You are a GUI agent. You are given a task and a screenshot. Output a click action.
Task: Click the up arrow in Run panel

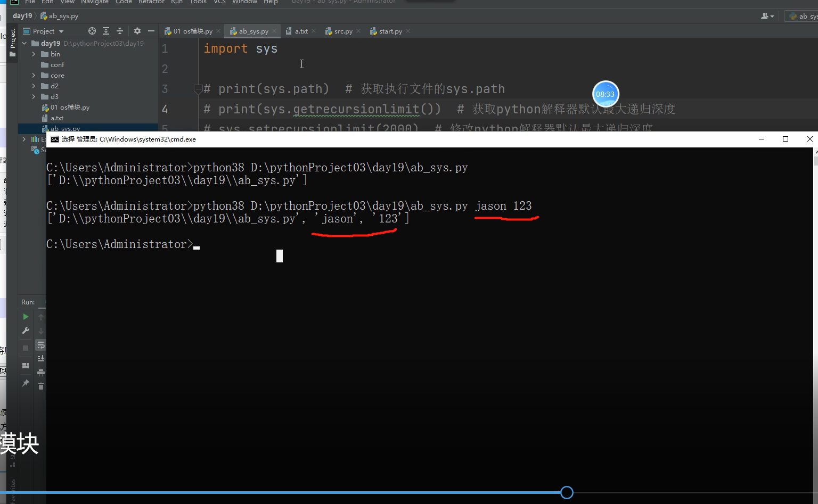click(x=41, y=317)
